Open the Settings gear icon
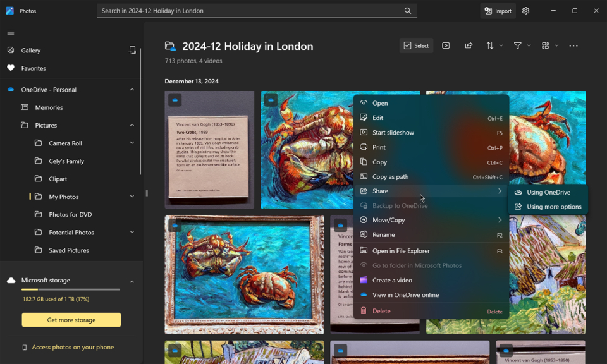 point(525,11)
